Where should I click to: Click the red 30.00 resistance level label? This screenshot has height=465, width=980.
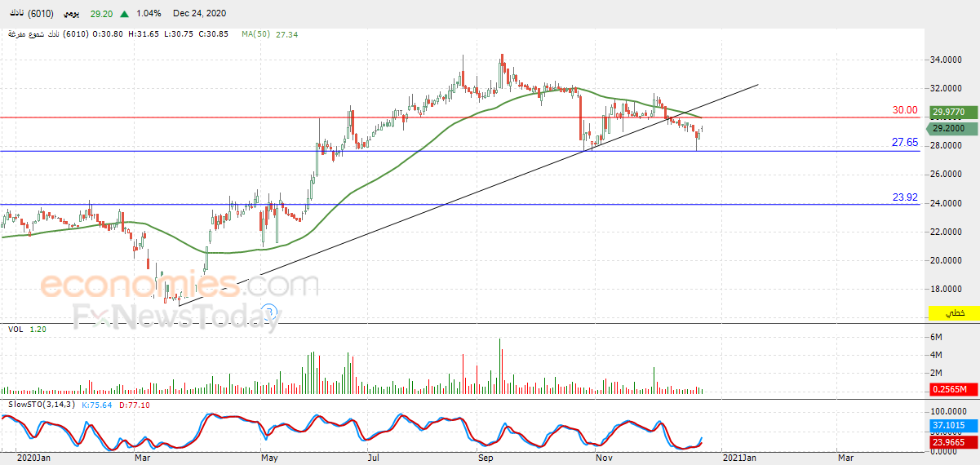click(x=904, y=110)
